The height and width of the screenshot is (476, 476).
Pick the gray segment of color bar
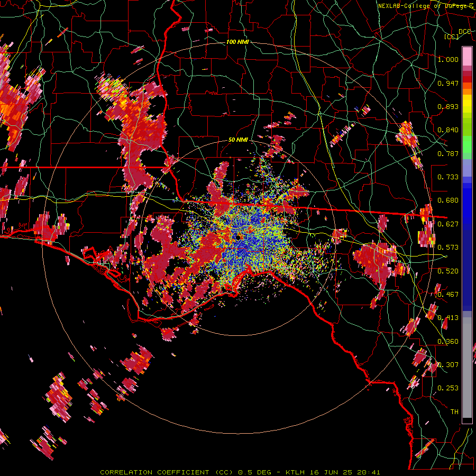tap(467, 369)
